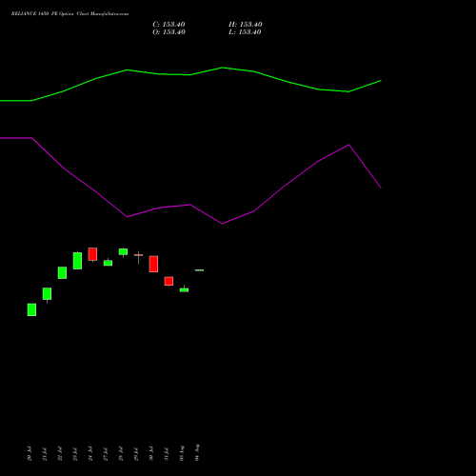Click the red candle above 31 Jul

point(169,281)
